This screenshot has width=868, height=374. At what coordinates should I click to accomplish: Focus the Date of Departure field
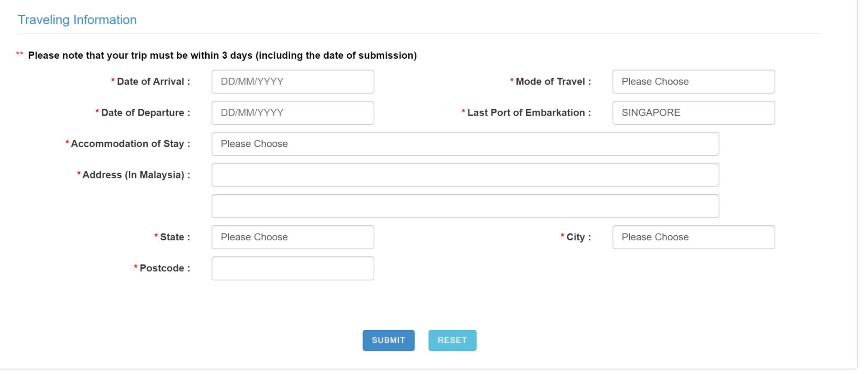pos(292,113)
